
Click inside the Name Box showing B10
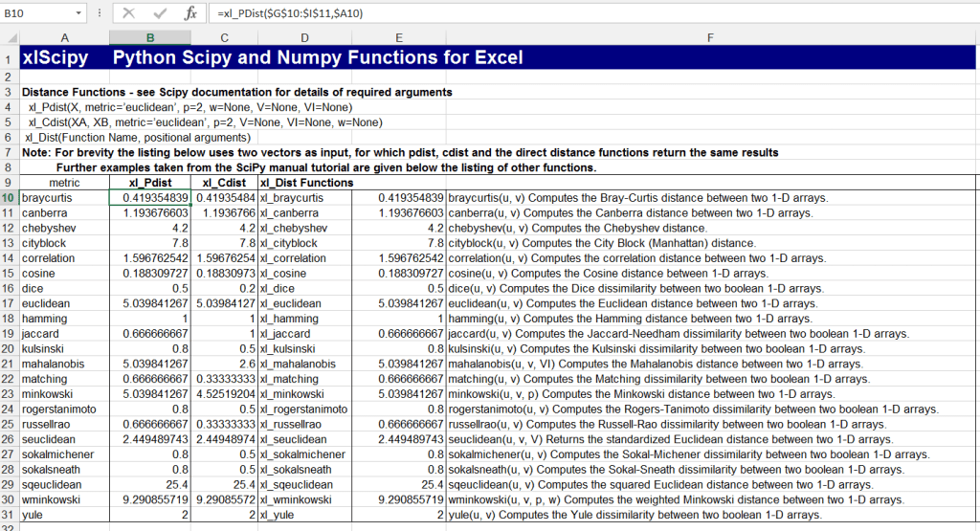38,14
